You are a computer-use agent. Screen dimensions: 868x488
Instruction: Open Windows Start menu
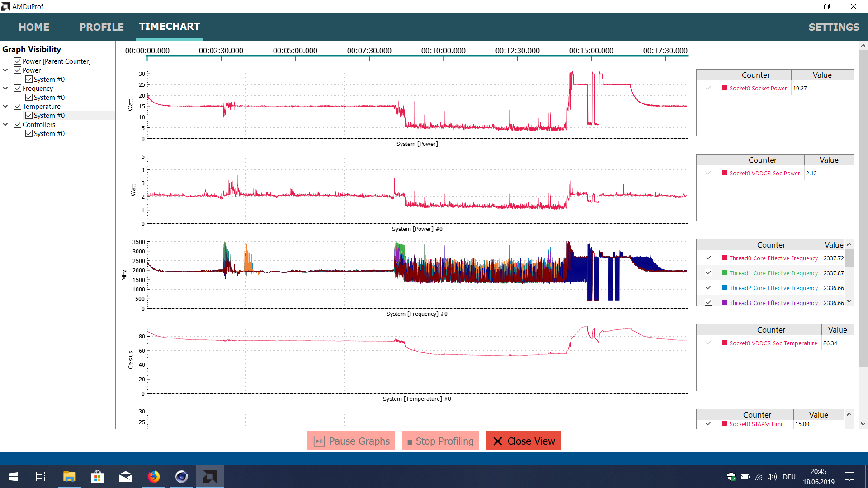tap(14, 477)
